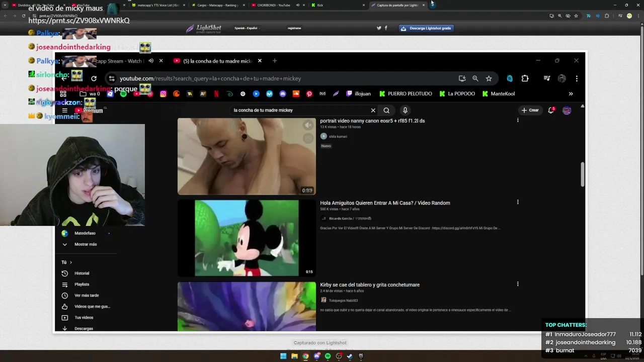Open the YouTube notifications bell
The image size is (644, 362).
551,110
